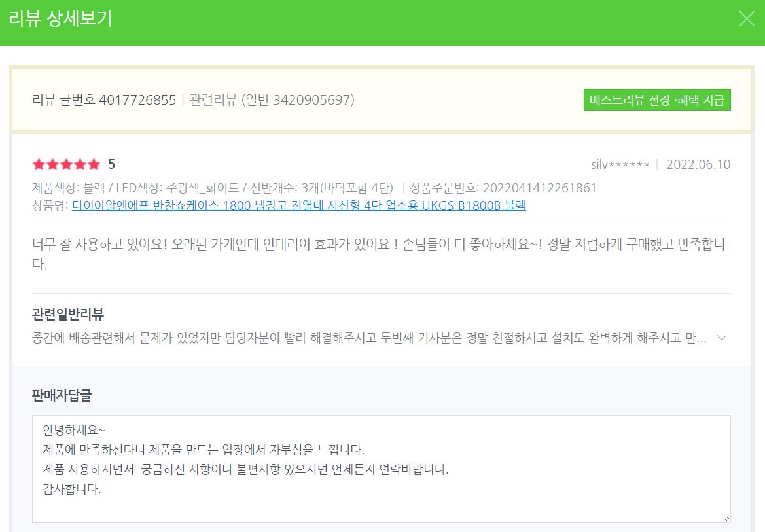Select the rating score number 5
The width and height of the screenshot is (765, 532).
point(112,164)
